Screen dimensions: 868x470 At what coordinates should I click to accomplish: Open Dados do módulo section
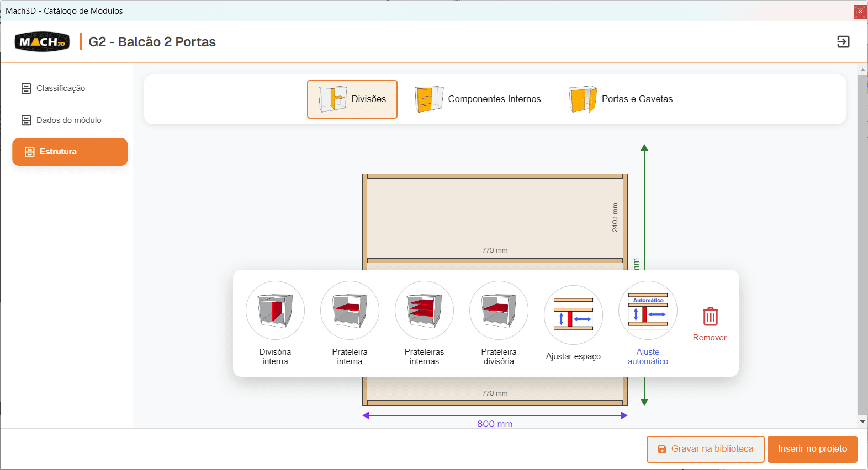click(70, 120)
